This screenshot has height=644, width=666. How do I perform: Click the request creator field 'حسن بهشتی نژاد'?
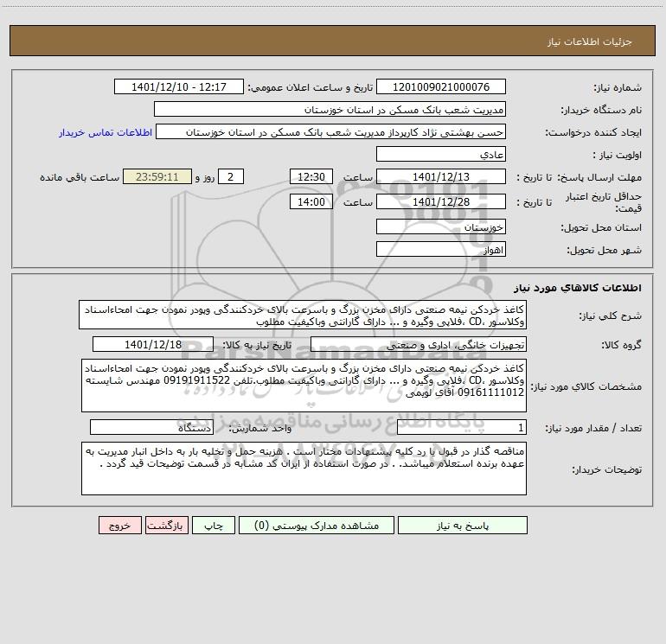tap(331, 131)
